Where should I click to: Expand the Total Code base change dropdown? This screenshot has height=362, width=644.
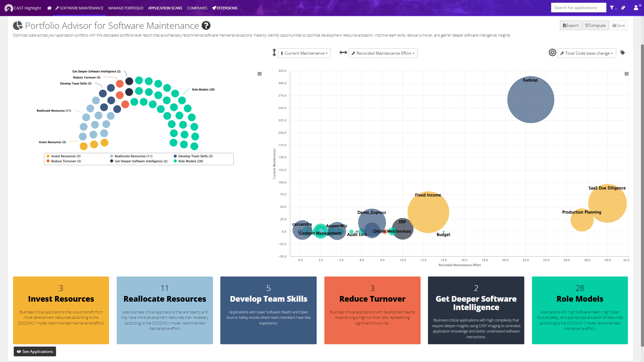pyautogui.click(x=586, y=53)
